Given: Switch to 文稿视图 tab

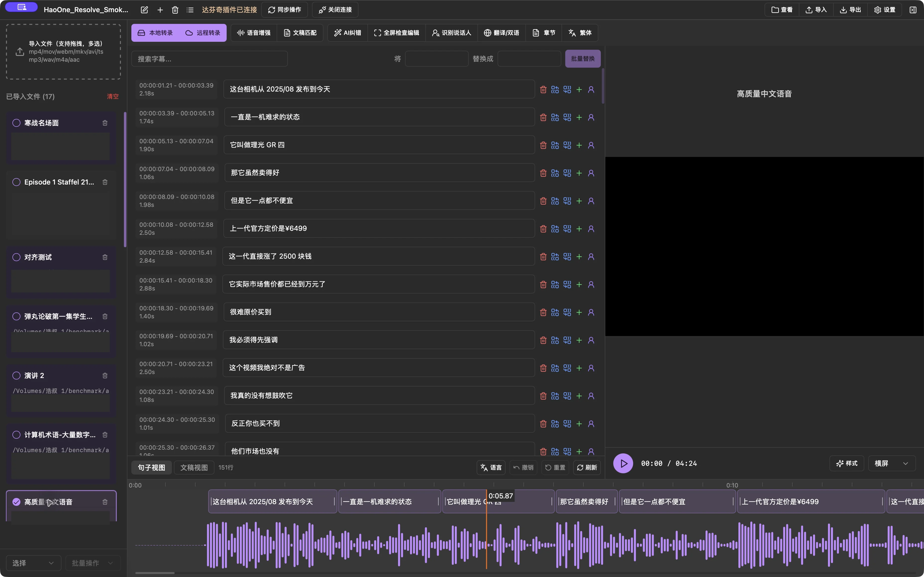Looking at the screenshot, I should click(x=194, y=468).
